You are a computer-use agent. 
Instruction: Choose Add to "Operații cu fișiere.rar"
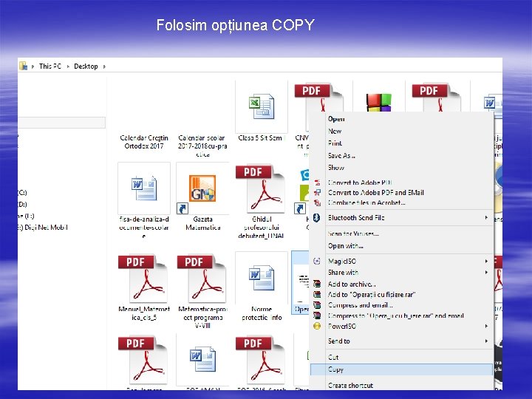tap(372, 295)
